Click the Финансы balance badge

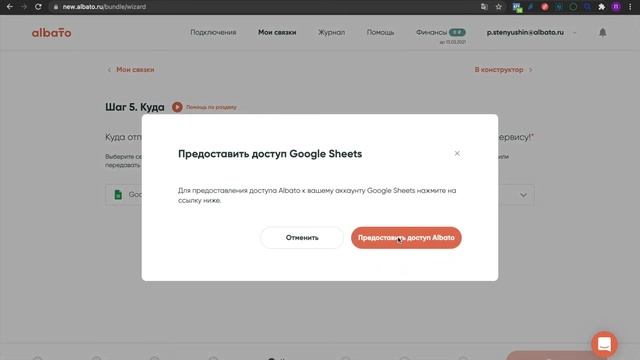[x=457, y=32]
